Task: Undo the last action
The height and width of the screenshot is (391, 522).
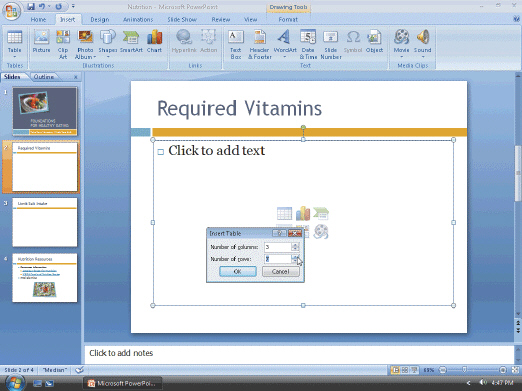Action: pos(42,6)
